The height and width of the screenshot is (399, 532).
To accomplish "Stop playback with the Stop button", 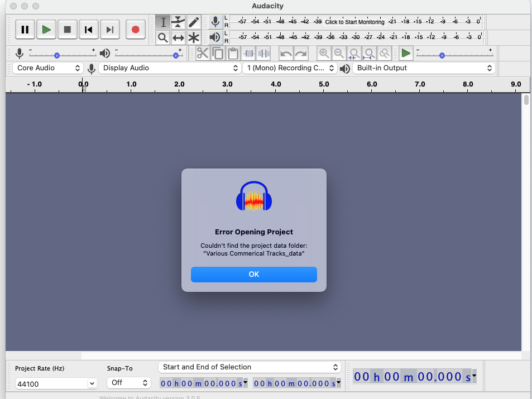I will (x=68, y=30).
